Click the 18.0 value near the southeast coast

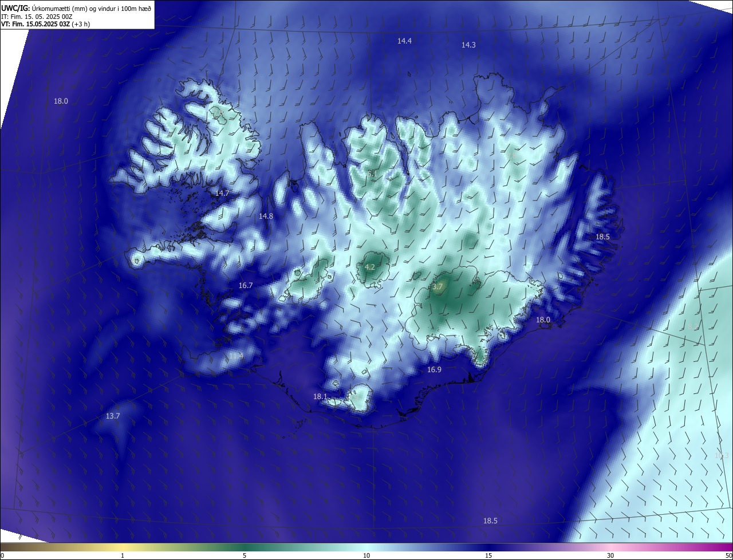[x=543, y=320]
